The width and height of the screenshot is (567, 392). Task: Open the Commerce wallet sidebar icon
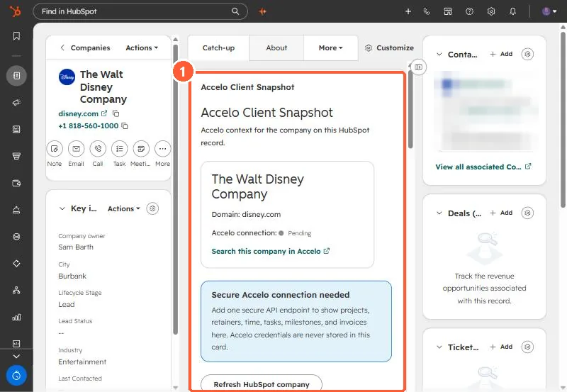(x=16, y=183)
